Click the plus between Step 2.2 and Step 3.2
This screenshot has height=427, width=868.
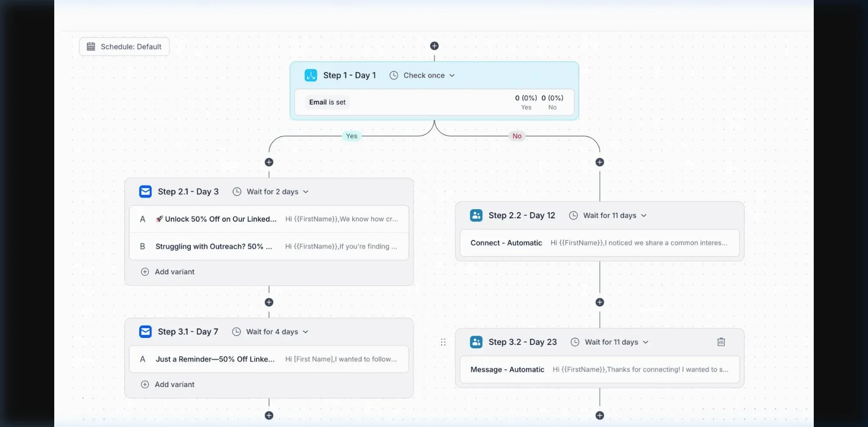point(600,302)
